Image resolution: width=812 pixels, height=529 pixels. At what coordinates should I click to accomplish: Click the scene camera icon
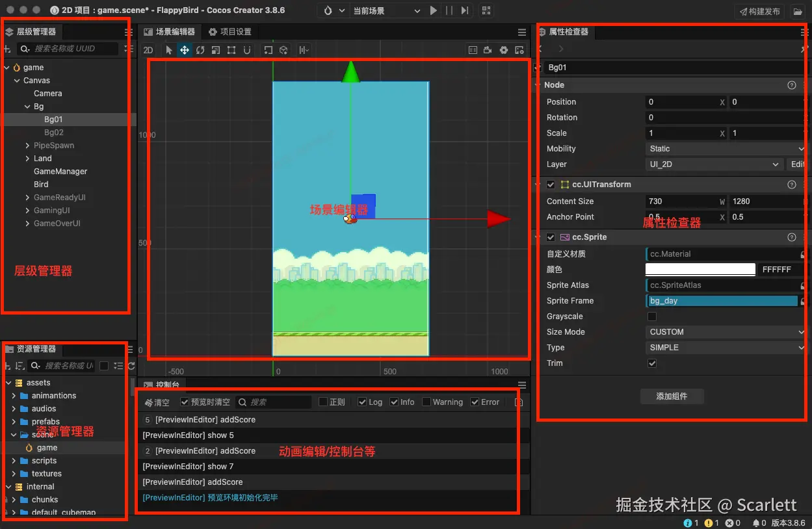(x=488, y=50)
